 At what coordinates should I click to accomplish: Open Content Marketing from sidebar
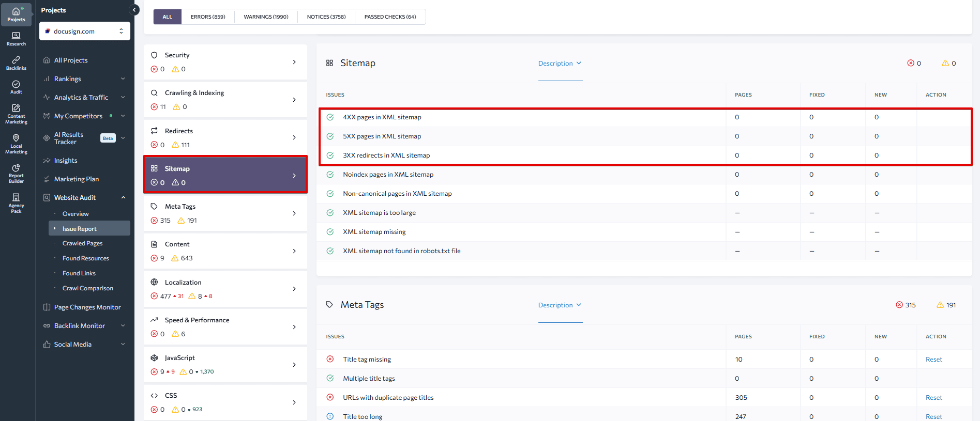point(16,114)
